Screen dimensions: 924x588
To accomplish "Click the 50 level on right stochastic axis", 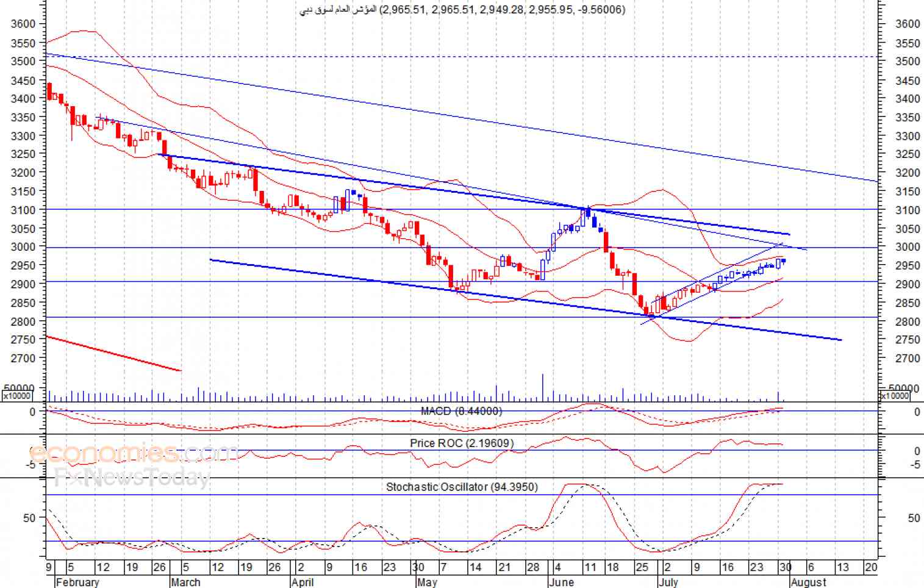I will tap(914, 518).
